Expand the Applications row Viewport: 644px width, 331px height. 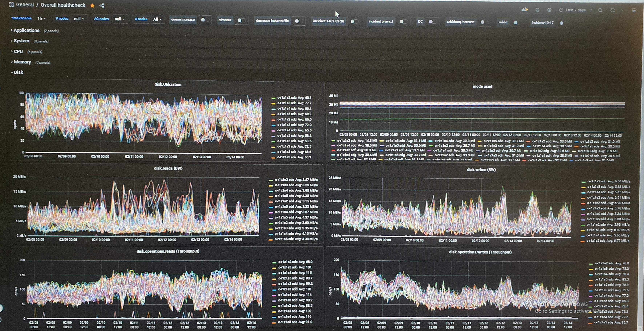(x=26, y=30)
